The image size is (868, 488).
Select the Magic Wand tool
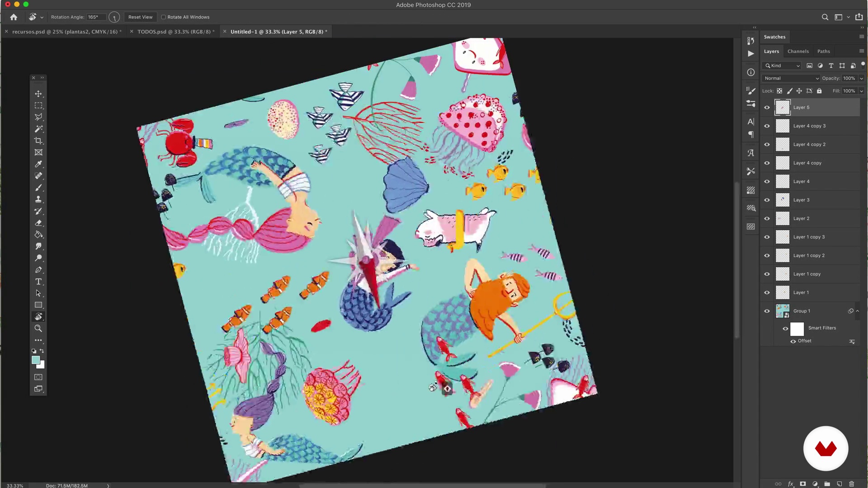[x=38, y=129]
